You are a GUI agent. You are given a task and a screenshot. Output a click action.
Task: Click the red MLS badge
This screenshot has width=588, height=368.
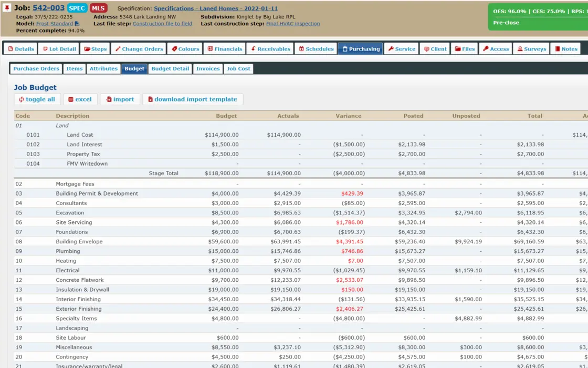98,8
